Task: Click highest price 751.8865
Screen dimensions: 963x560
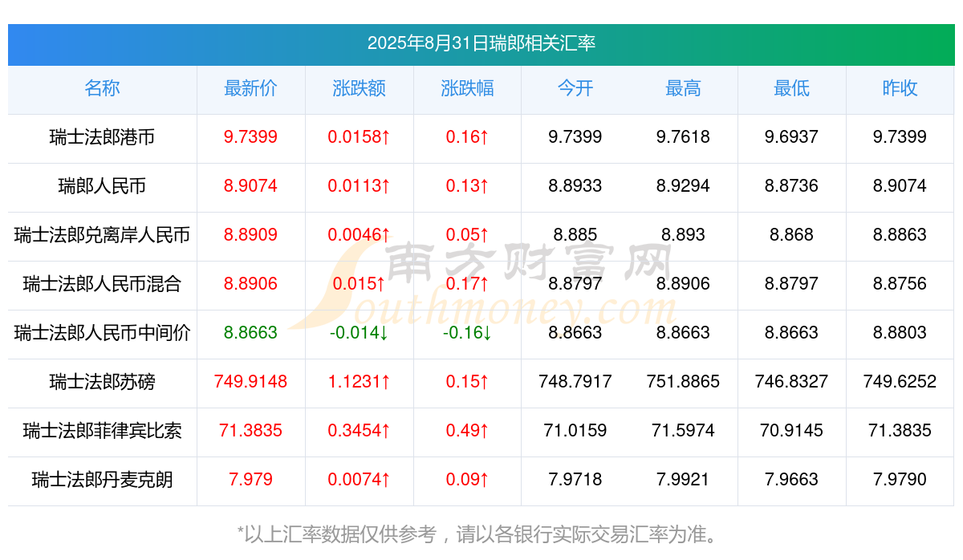Action: pos(683,382)
